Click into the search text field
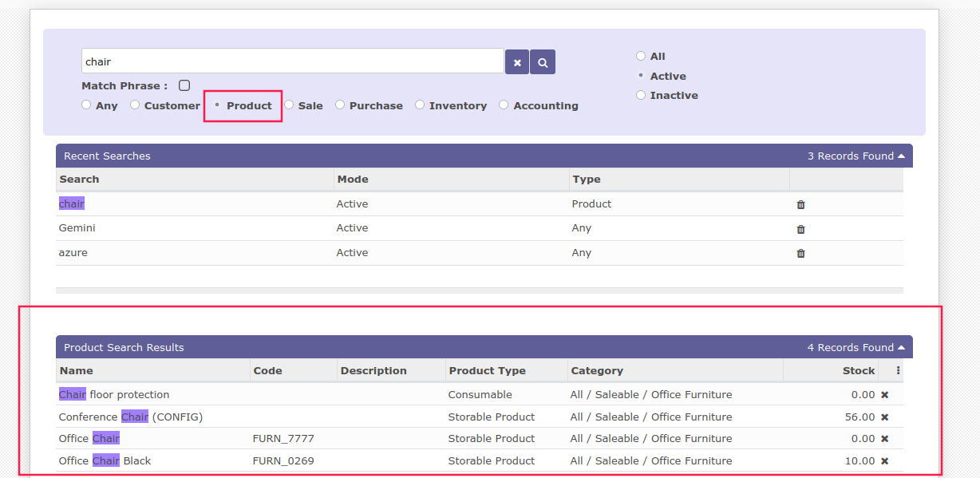 (292, 61)
